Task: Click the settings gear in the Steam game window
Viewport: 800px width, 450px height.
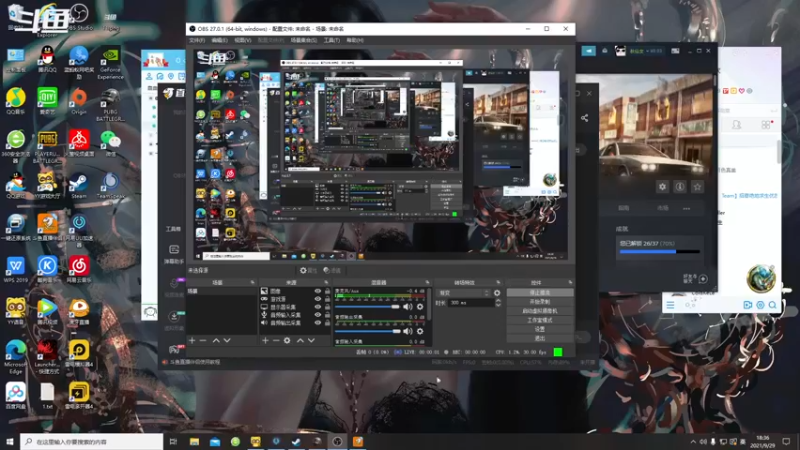Action: point(662,187)
